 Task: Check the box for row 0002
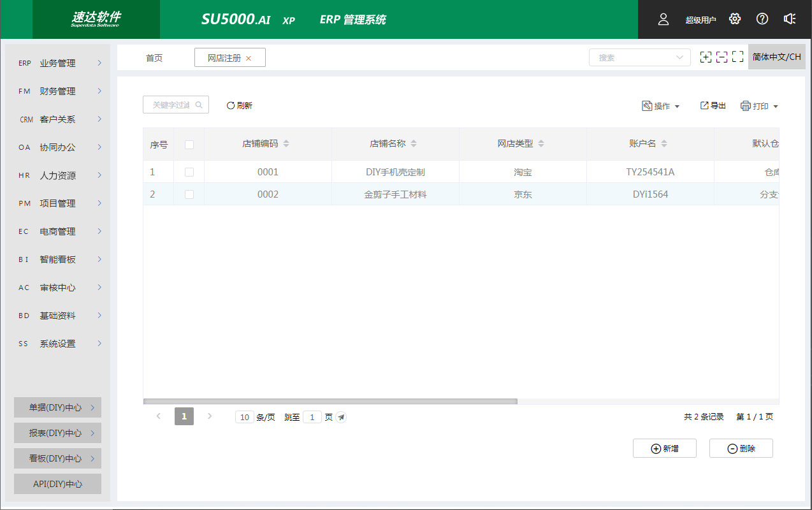[x=189, y=194]
